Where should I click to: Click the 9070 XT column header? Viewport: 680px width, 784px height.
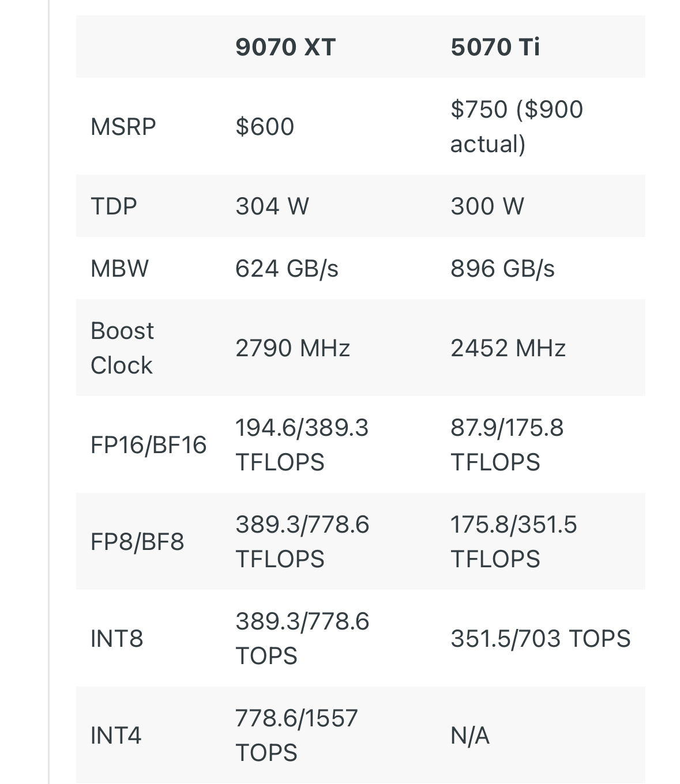[285, 47]
